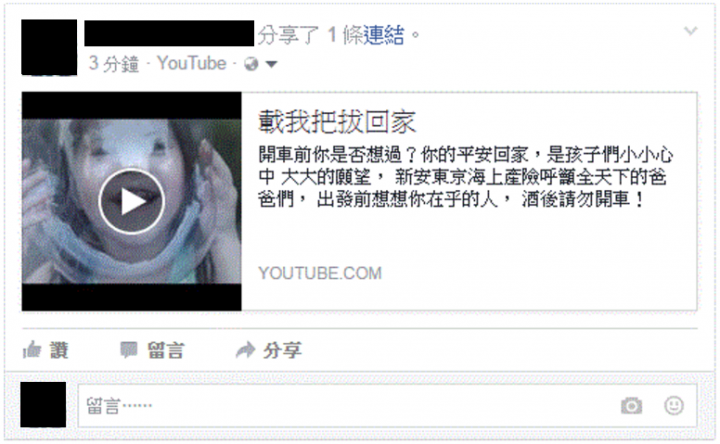The width and height of the screenshot is (720, 444).
Task: Click the YOUTUBE.COM source label
Action: (x=320, y=273)
